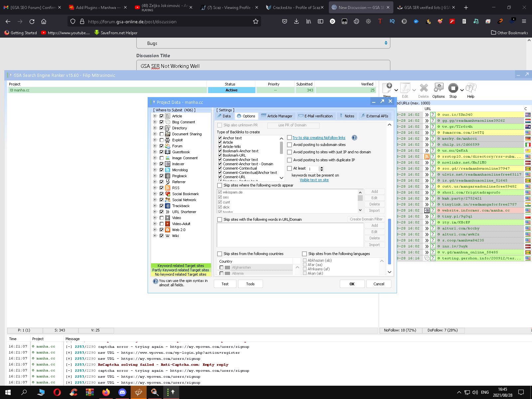Switch to the Cracked.to browser tab
This screenshot has width=532, height=399.
pos(295,7)
